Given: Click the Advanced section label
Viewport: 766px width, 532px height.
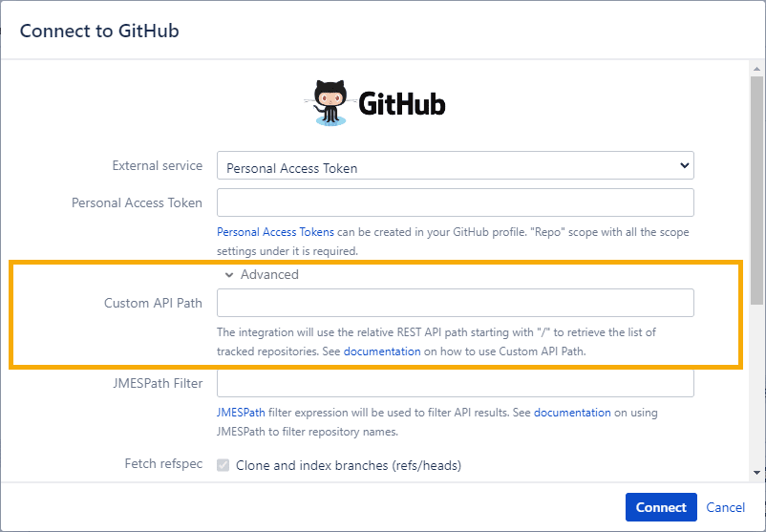Looking at the screenshot, I should (x=269, y=274).
